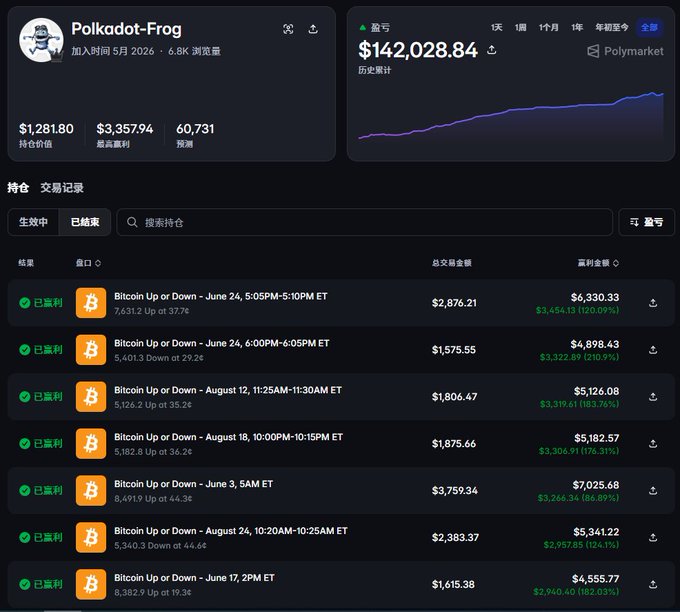
Task: Click the 加入时间 5月 2026 text
Action: 113,51
